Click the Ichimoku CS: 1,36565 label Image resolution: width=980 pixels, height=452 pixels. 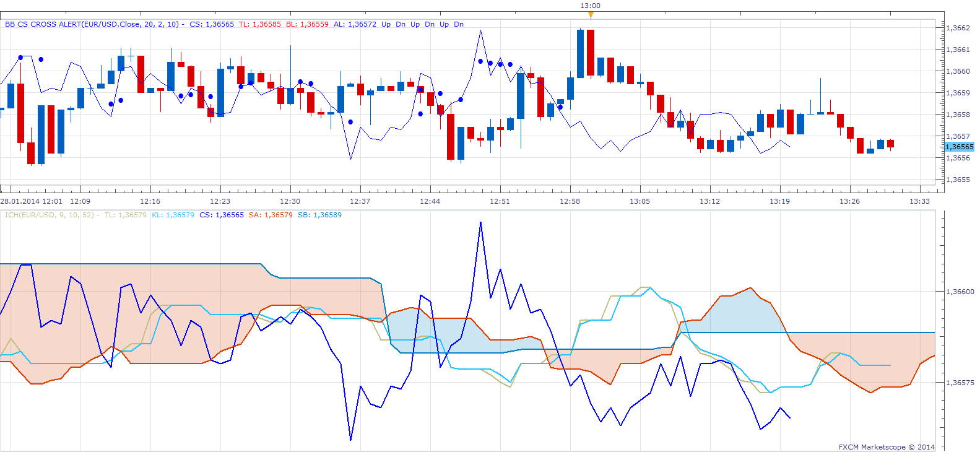(x=222, y=215)
